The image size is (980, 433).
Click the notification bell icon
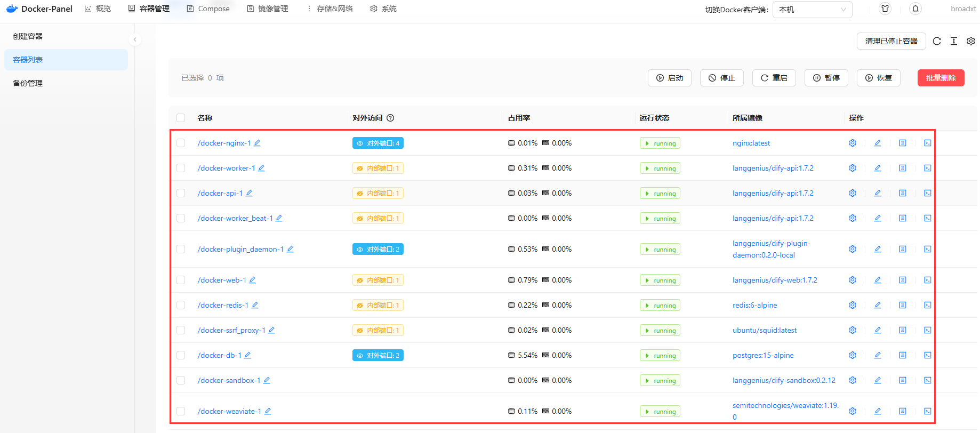coord(915,9)
